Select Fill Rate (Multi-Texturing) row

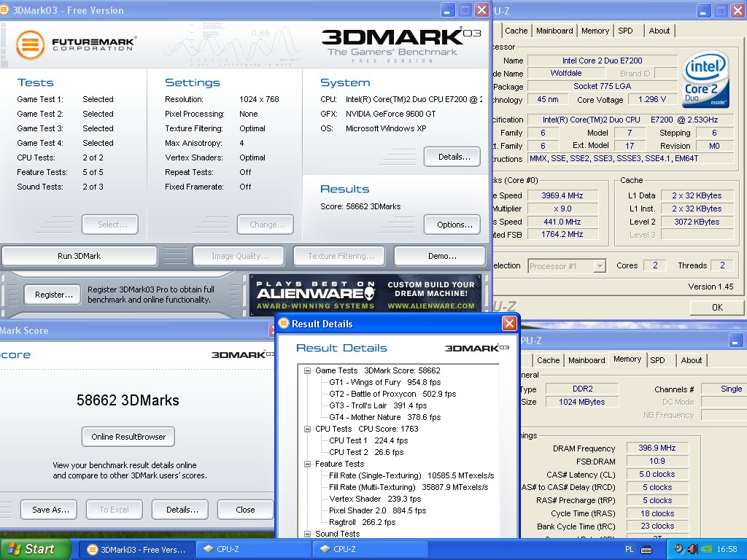[409, 487]
